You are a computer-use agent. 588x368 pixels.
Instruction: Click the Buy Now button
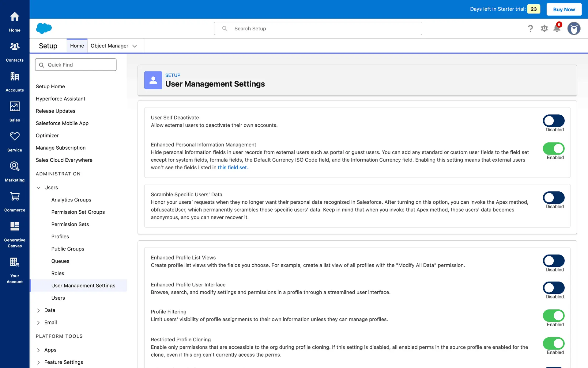pyautogui.click(x=564, y=9)
